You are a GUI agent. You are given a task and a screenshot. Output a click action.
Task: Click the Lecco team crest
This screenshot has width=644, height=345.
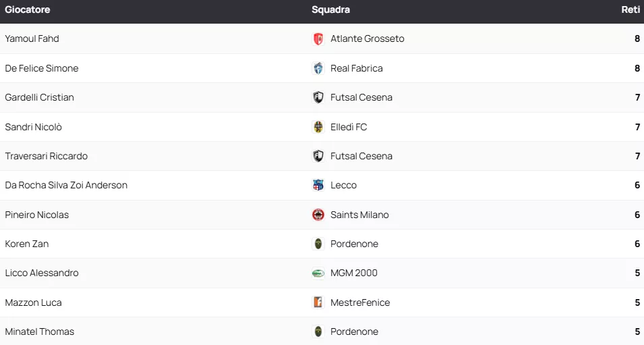[318, 185]
